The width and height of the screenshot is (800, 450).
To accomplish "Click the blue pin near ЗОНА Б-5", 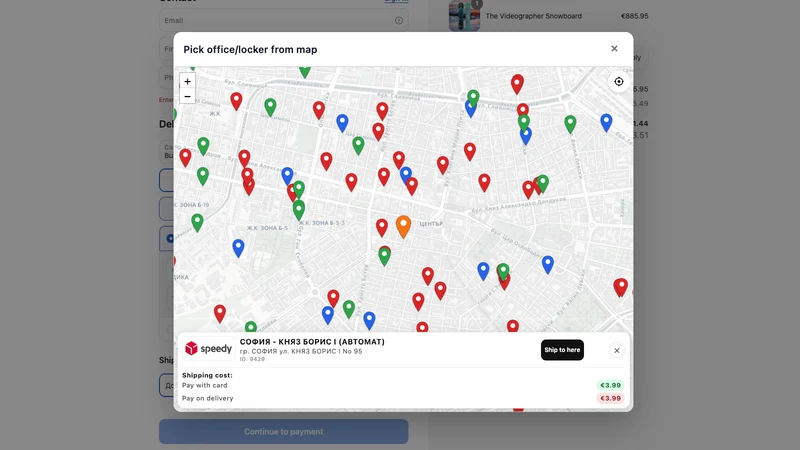I will 238,248.
